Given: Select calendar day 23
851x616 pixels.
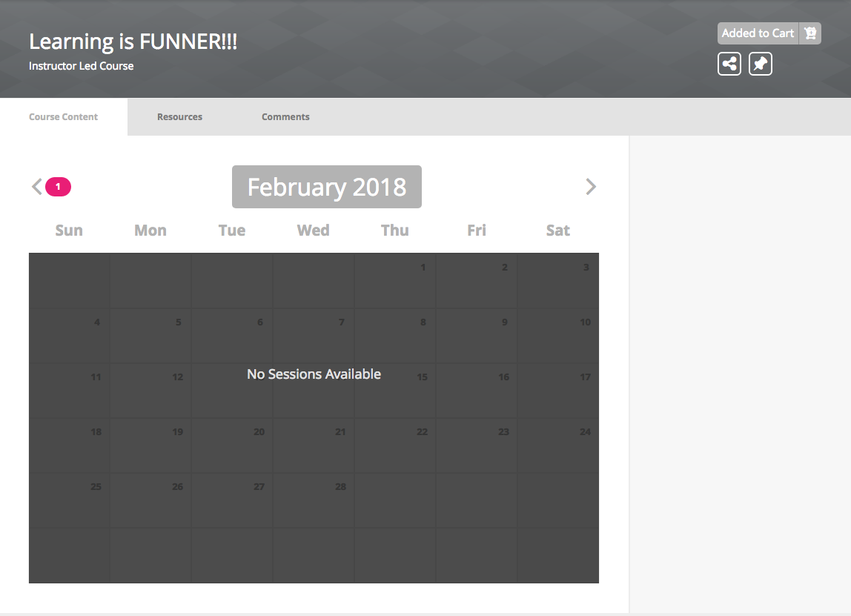Looking at the screenshot, I should 477,445.
